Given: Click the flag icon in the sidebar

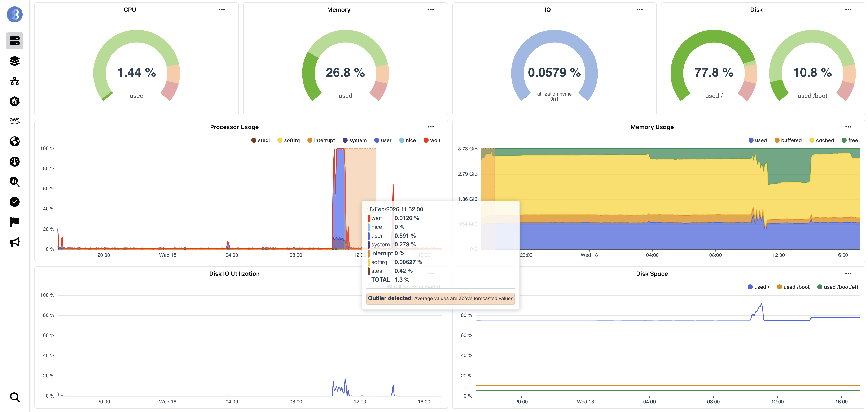Looking at the screenshot, I should (x=14, y=221).
